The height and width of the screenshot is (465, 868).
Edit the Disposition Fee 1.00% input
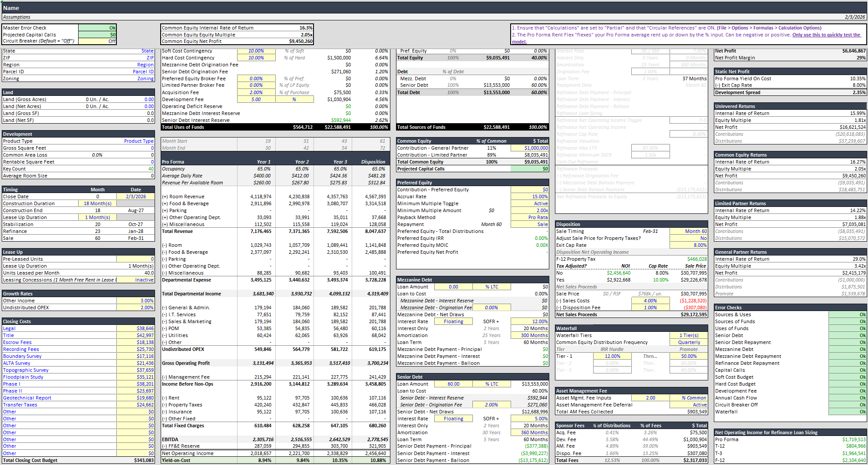[650, 308]
